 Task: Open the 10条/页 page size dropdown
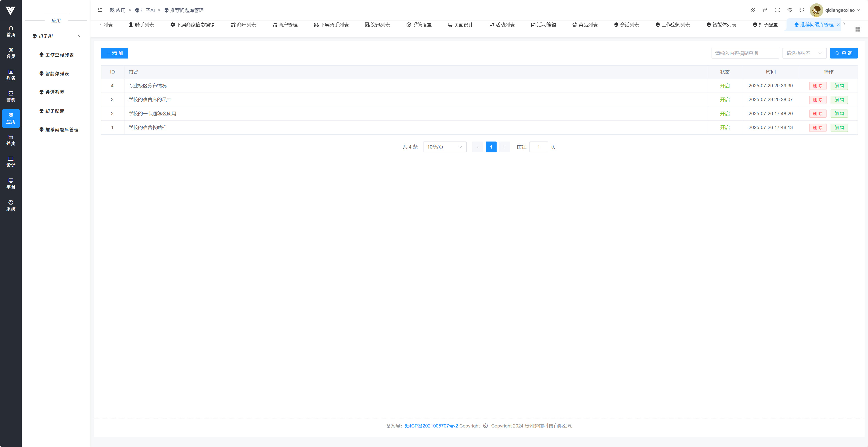[x=444, y=147]
